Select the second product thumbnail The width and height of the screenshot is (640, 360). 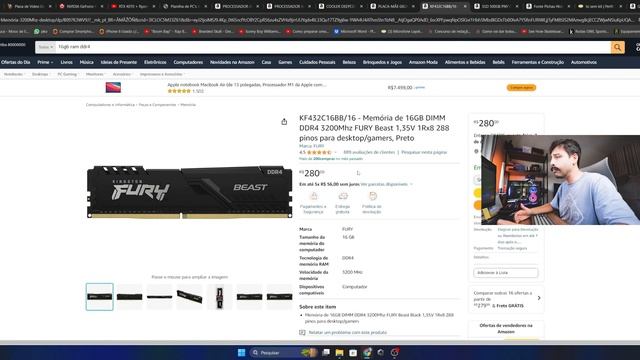click(x=129, y=297)
